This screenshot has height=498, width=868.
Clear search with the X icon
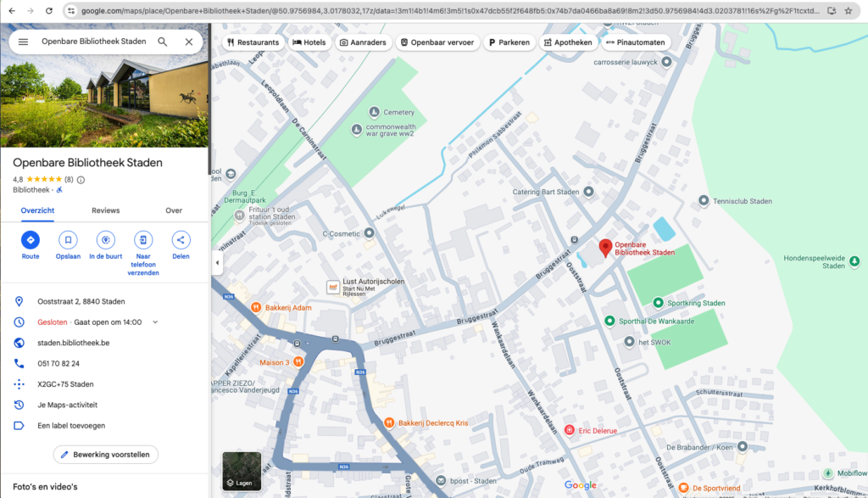[x=189, y=42]
